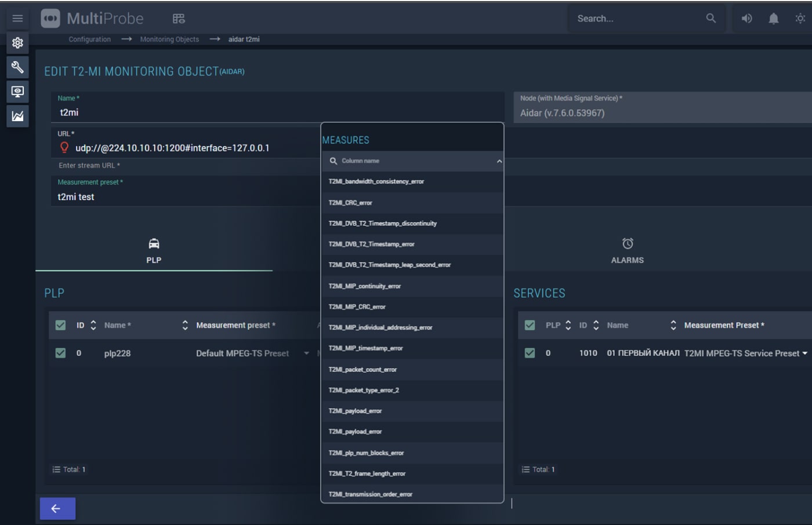Toggle the select-all checkbox in Services table
Viewport: 812px width, 525px height.
[x=530, y=325]
